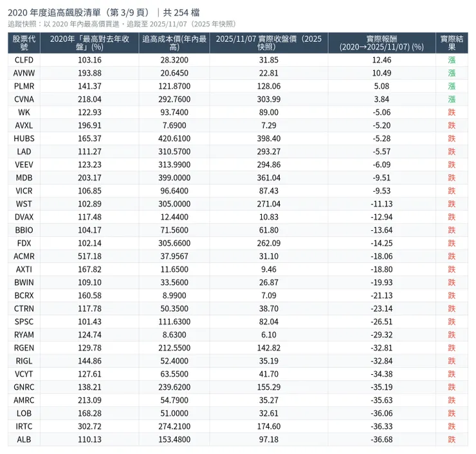This screenshot has height=454, width=476.
Task: Click the 517.18 value in ACMR row
Action: [x=89, y=256]
